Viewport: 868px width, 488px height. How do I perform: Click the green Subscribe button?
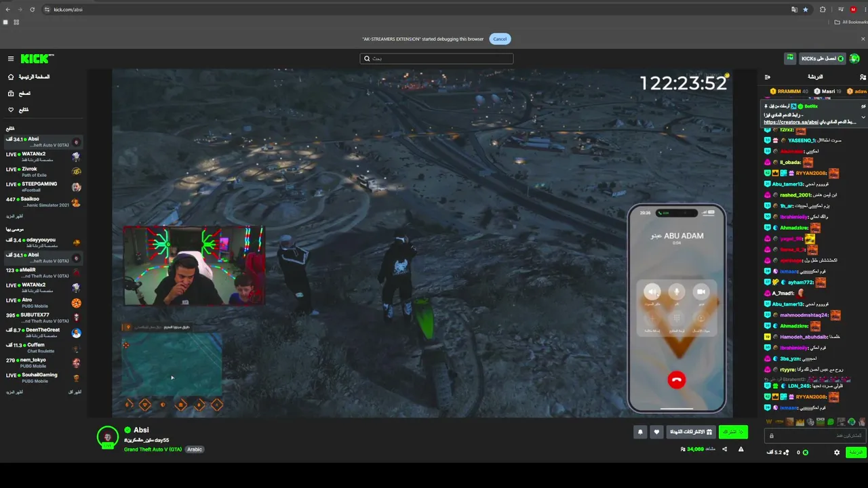pyautogui.click(x=733, y=432)
